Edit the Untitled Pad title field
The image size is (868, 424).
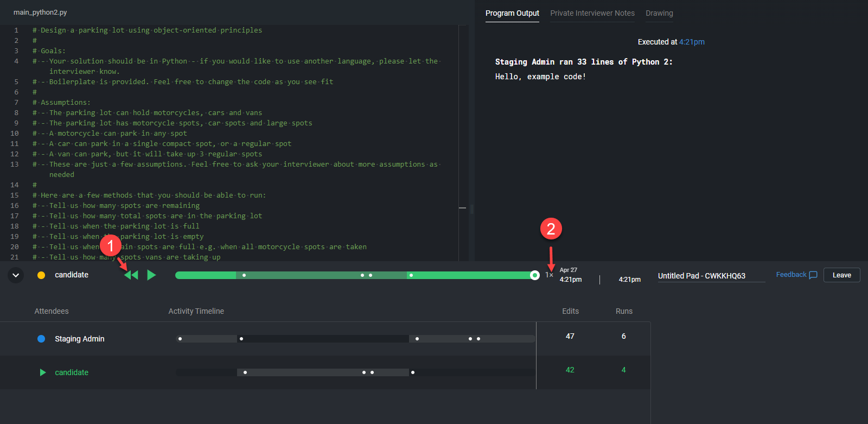pos(711,276)
